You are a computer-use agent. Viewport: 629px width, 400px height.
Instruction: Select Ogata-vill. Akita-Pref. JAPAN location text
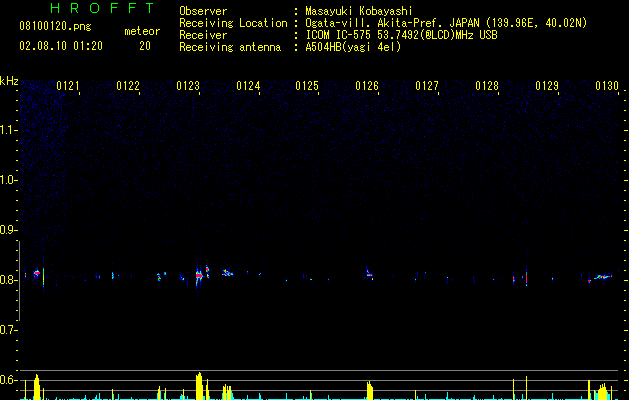pos(446,23)
